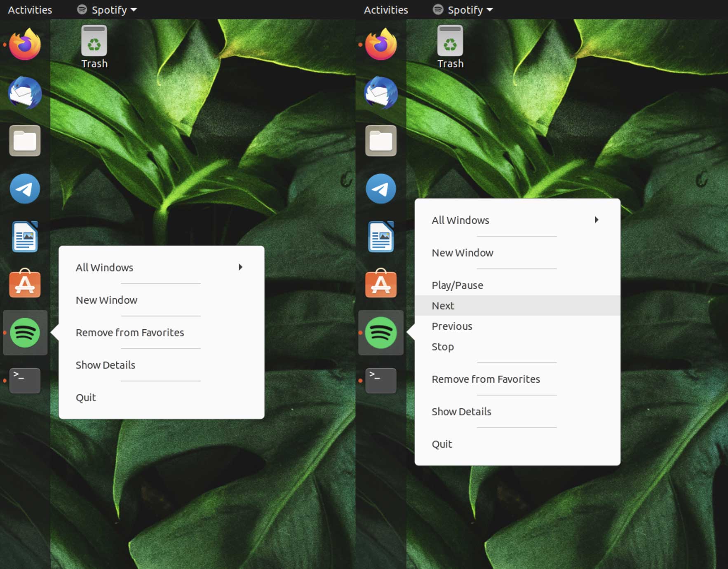Select Remove from Favorites in right menu
728x569 pixels.
[x=517, y=379]
